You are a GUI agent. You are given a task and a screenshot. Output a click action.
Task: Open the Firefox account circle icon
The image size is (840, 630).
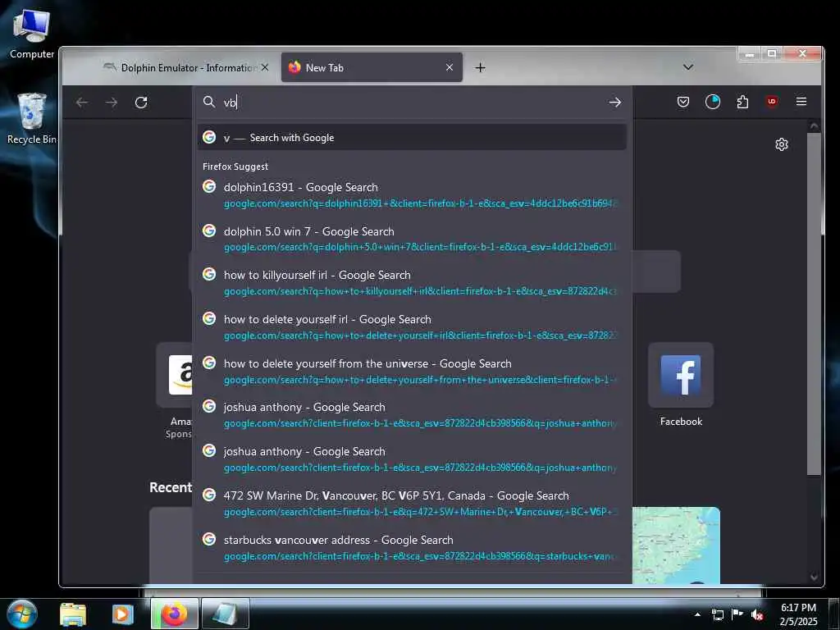[713, 102]
